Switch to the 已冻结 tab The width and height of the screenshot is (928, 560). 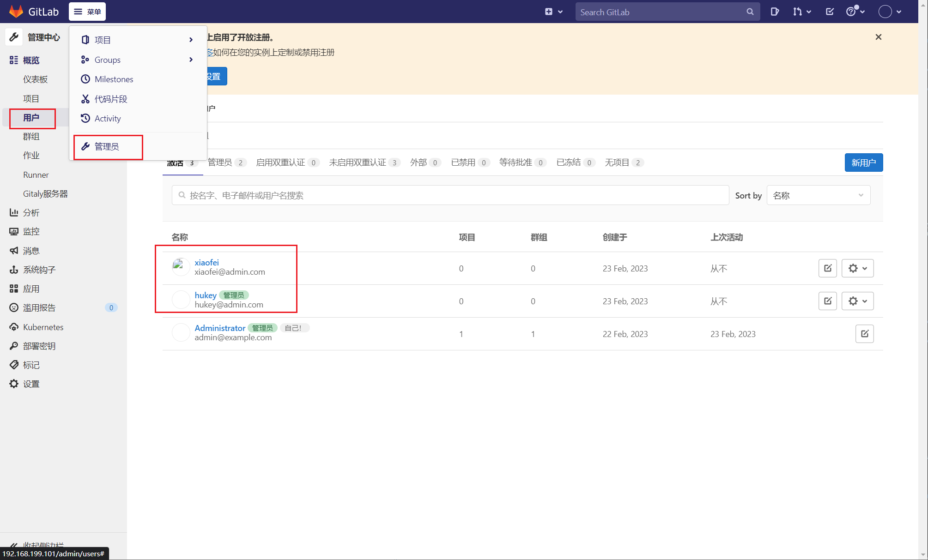pyautogui.click(x=576, y=163)
